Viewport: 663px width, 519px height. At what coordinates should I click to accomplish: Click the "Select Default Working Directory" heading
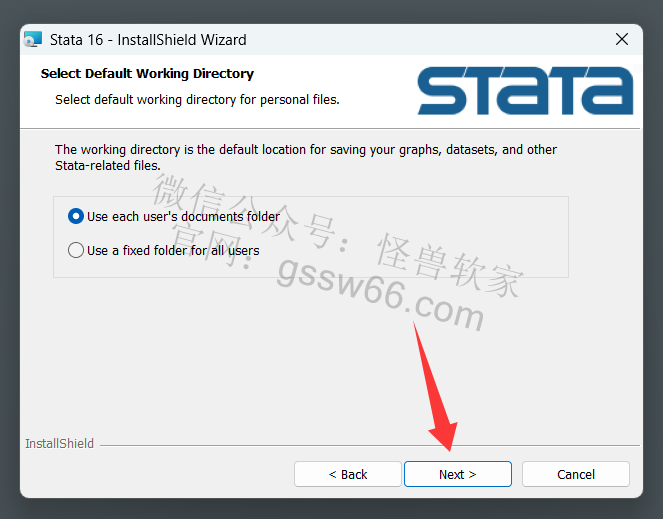click(x=147, y=74)
